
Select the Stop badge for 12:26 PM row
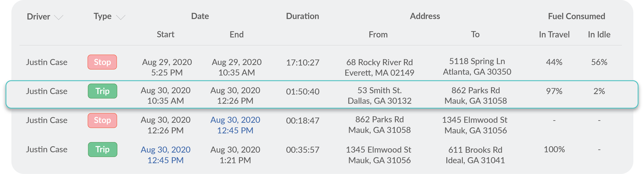click(102, 120)
